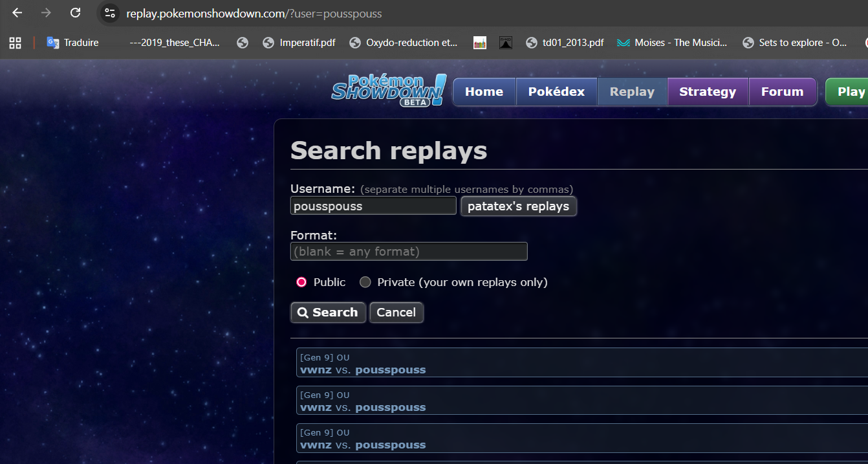Open the apps grid icon in bookmarks bar
The height and width of the screenshot is (464, 868).
coord(15,43)
